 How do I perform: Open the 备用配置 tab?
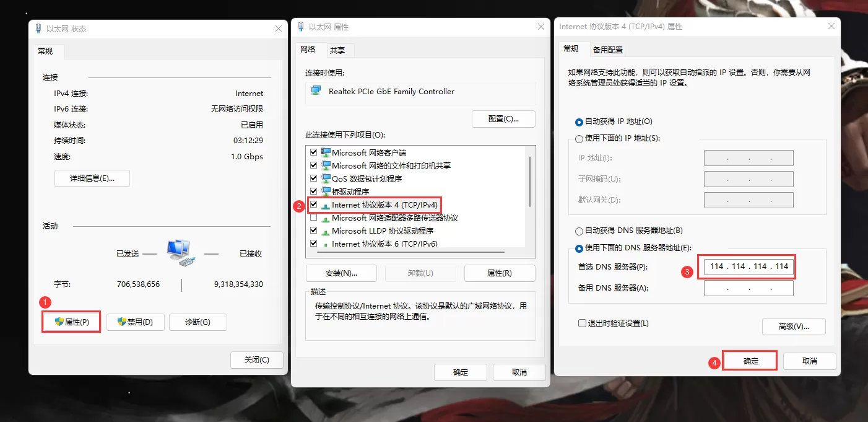(x=607, y=49)
